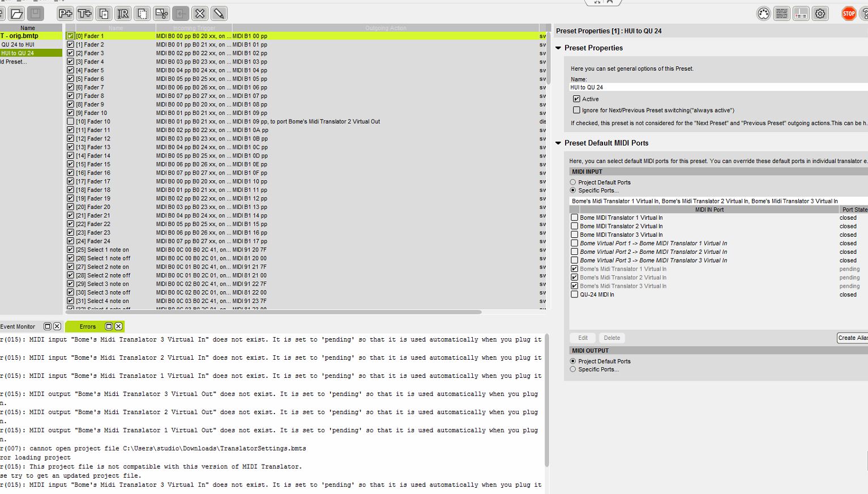This screenshot has width=868, height=494.
Task: Select Bome Virtual Port 2 port row
Action: (x=719, y=252)
